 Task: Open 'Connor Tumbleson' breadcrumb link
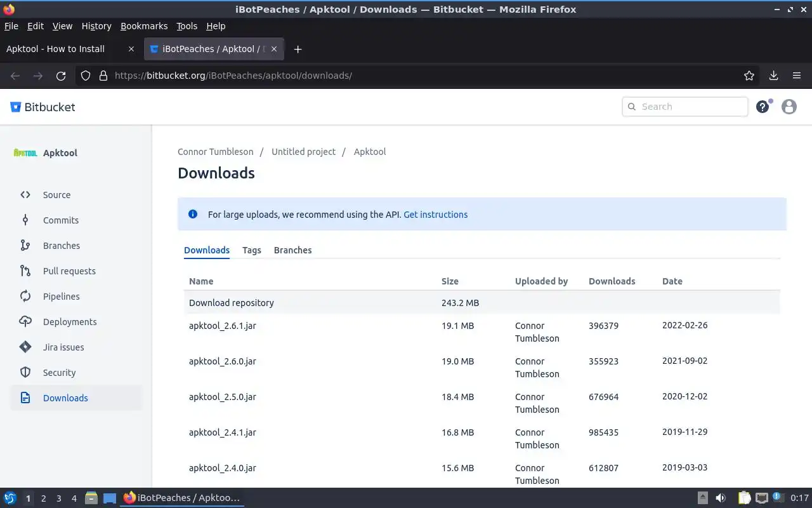click(216, 152)
